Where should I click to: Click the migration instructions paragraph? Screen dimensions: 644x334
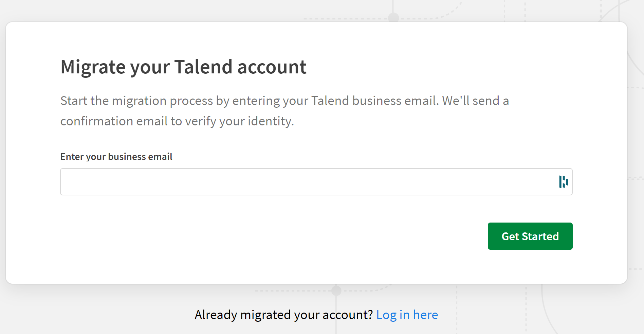coord(284,110)
